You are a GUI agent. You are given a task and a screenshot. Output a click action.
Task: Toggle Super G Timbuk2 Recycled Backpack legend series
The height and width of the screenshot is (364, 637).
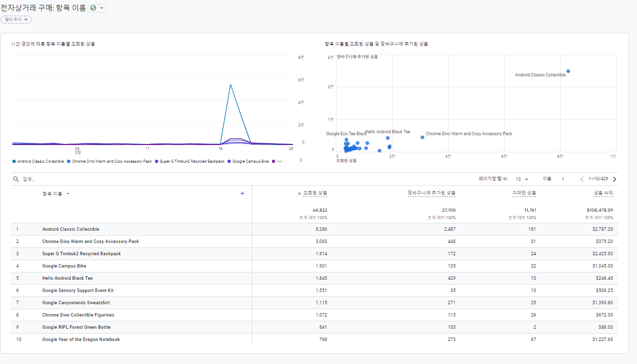[189, 161]
